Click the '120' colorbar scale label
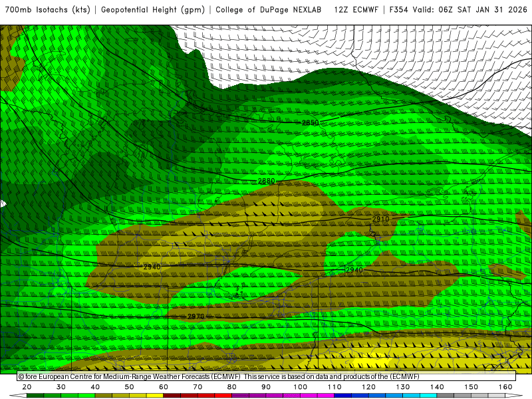 tap(369, 387)
